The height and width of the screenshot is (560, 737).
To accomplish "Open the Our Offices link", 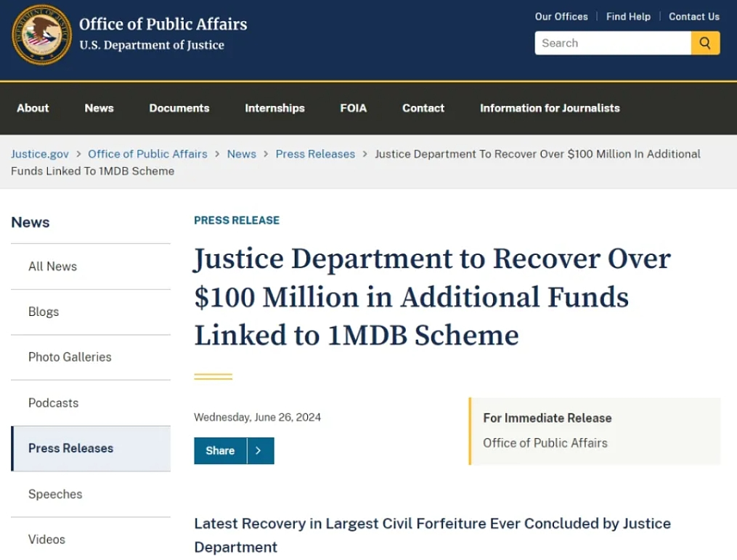I will point(561,17).
